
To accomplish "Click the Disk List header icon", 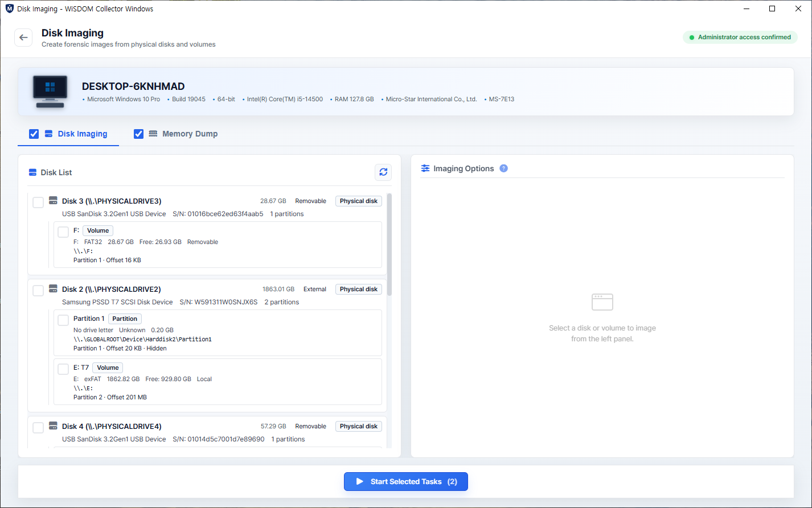I will pos(32,172).
